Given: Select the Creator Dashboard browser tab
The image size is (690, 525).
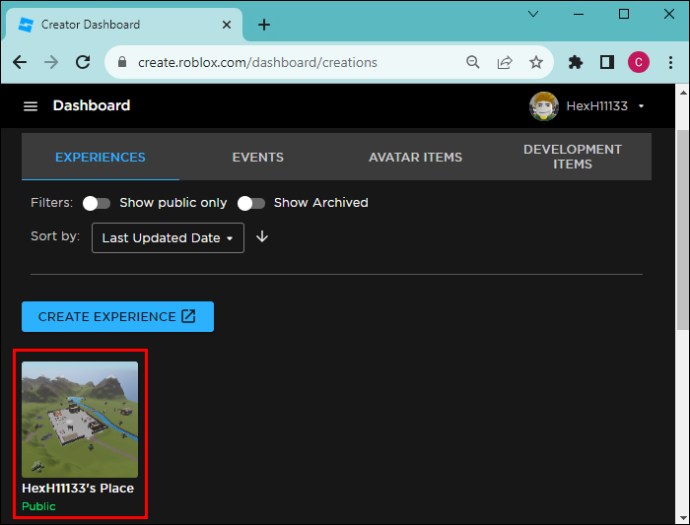Looking at the screenshot, I should pos(124,25).
